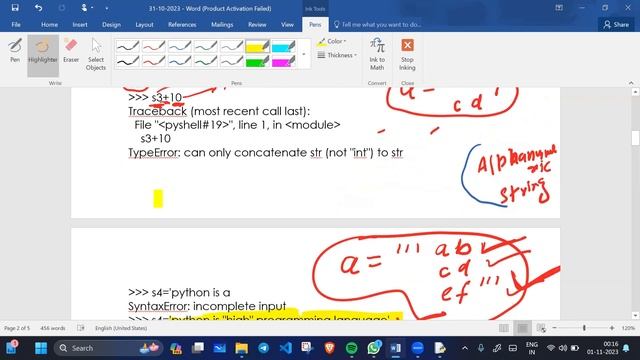Click the Share button
The width and height of the screenshot is (640, 360).
[616, 24]
